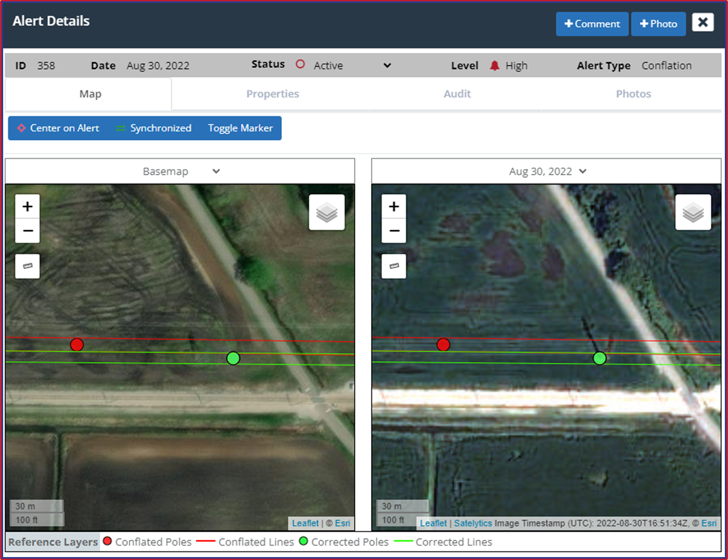Zoom in on the left basemap

(x=27, y=206)
